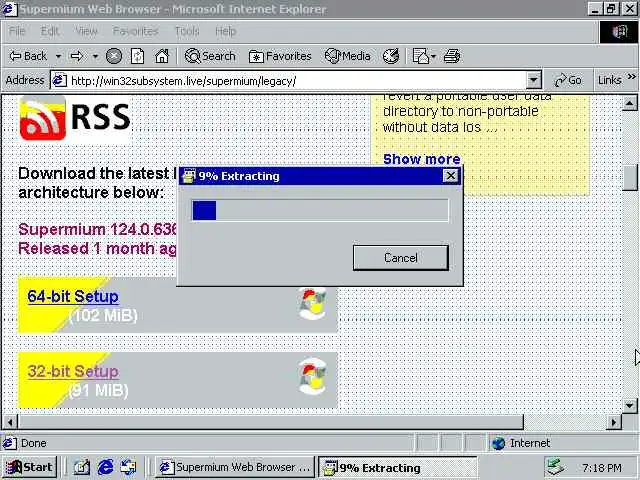Click the Show Desktop quick launch icon
The height and width of the screenshot is (480, 640).
point(81,467)
